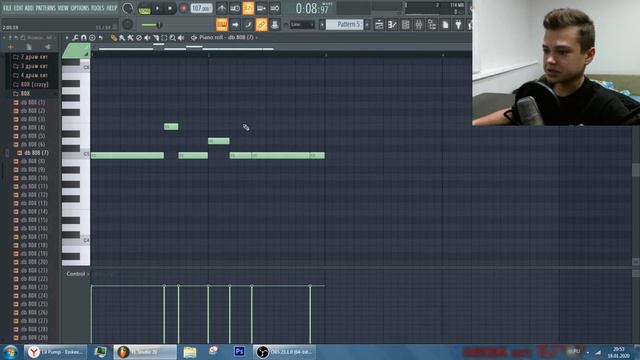
Task: Toggle the piano roll snap magnet icon
Action: [84, 38]
